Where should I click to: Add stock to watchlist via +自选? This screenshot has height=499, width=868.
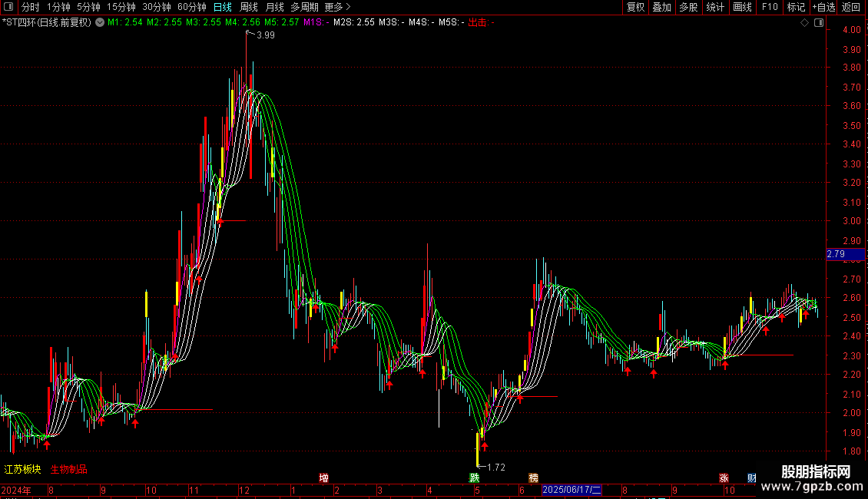click(823, 7)
